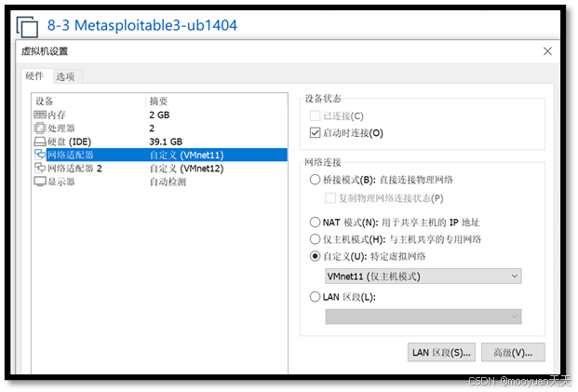Open the 8-3 Metasploitable3-ub1404 tab title

[x=141, y=25]
